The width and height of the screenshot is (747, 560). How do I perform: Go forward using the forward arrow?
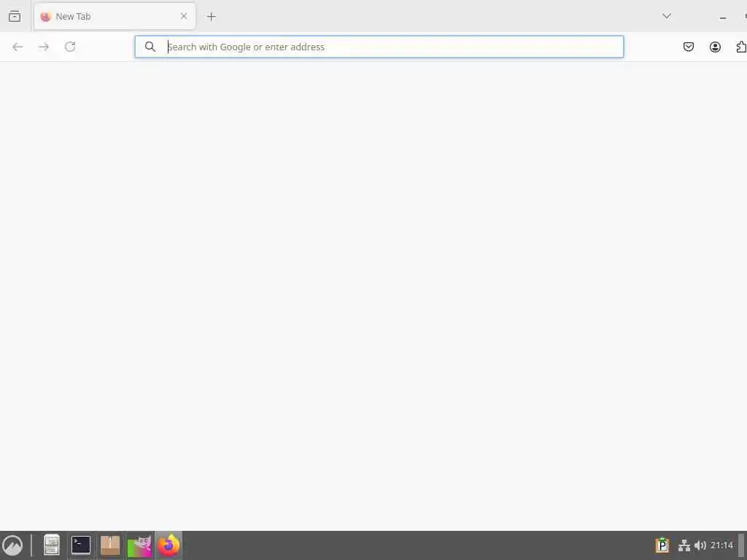(x=44, y=47)
